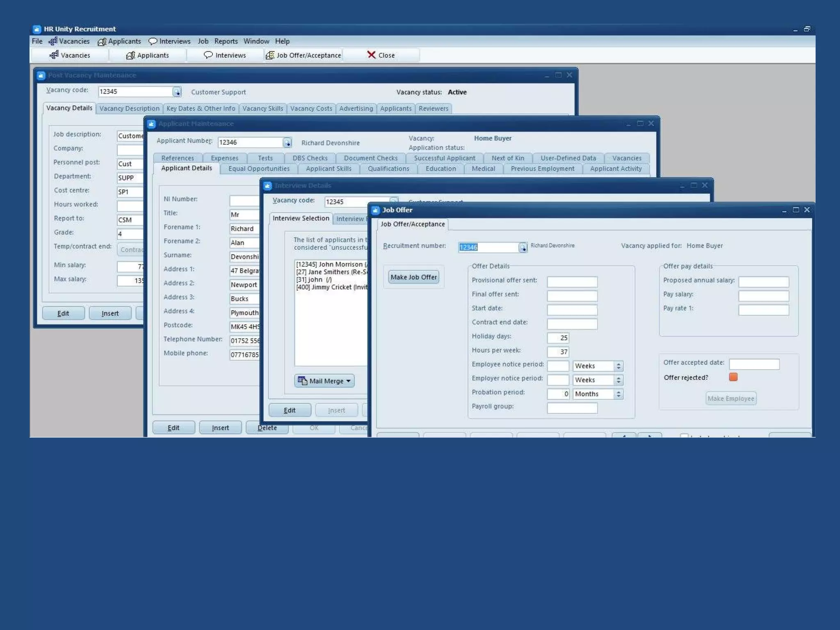Screen dimensions: 840x630
Task: Open Job Offer/Acceptance from toolbar
Action: pos(304,55)
